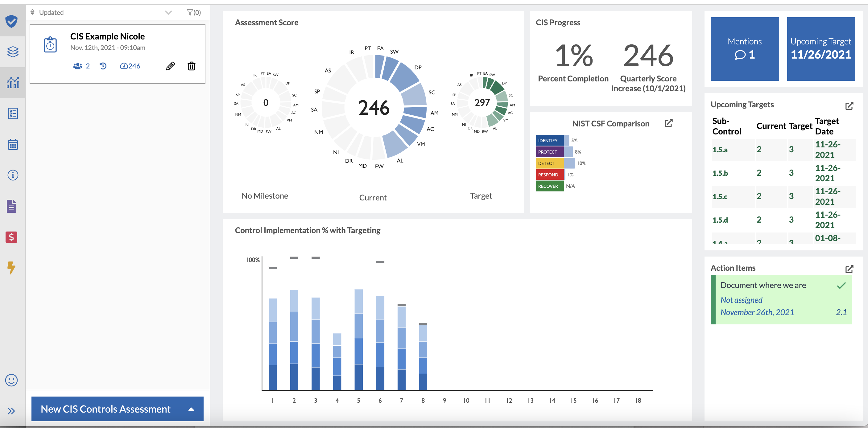Image resolution: width=868 pixels, height=428 pixels.
Task: Mark Document where we are complete
Action: pyautogui.click(x=841, y=286)
